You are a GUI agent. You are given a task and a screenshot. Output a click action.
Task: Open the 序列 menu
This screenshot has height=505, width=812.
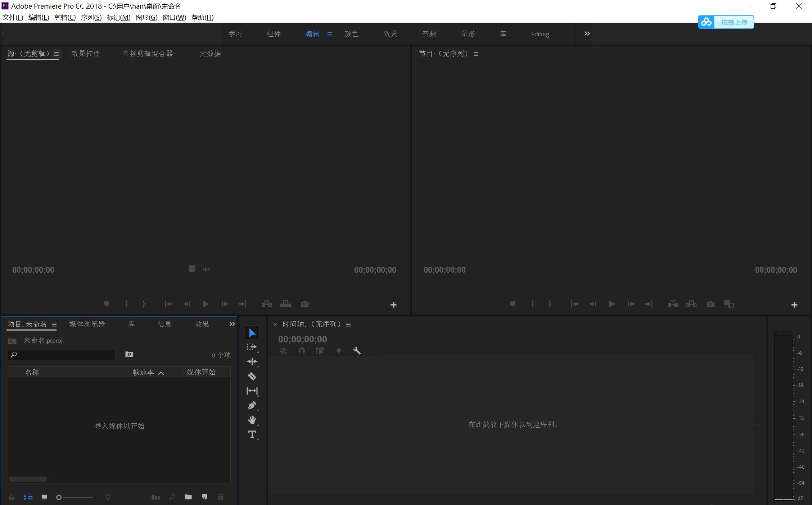(x=91, y=17)
